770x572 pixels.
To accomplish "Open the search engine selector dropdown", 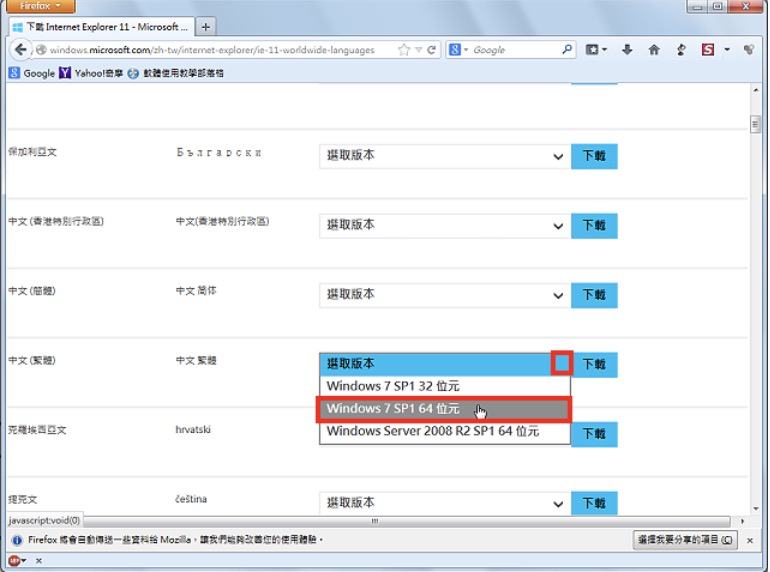I will point(458,50).
